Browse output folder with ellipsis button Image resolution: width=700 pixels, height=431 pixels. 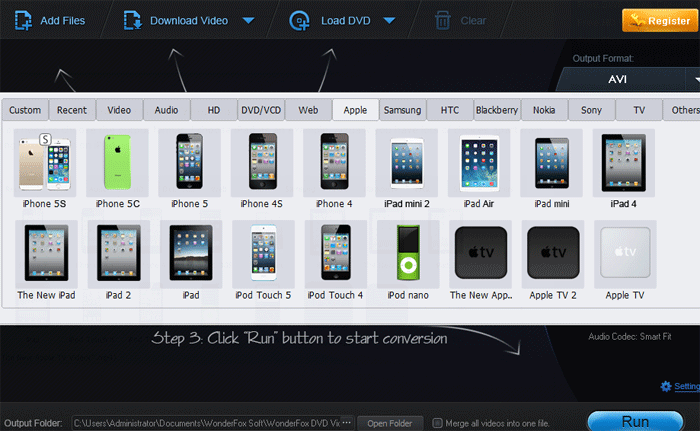pos(347,423)
